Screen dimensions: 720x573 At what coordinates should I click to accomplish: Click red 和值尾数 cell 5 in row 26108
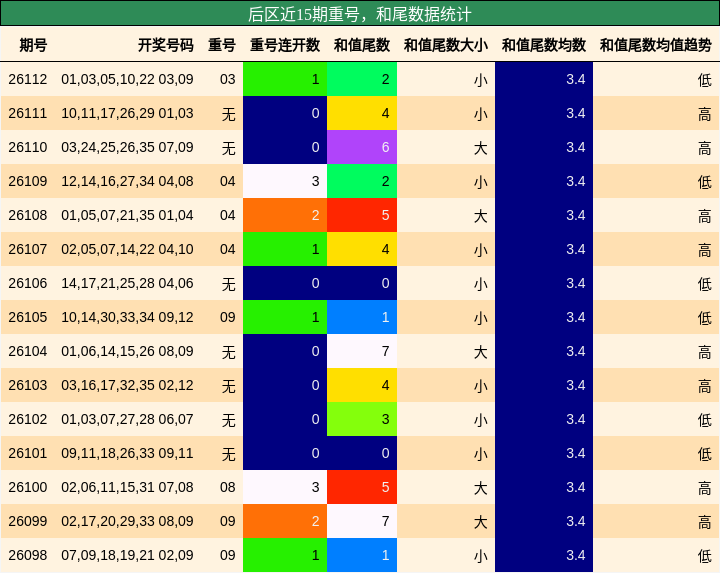[x=362, y=215]
